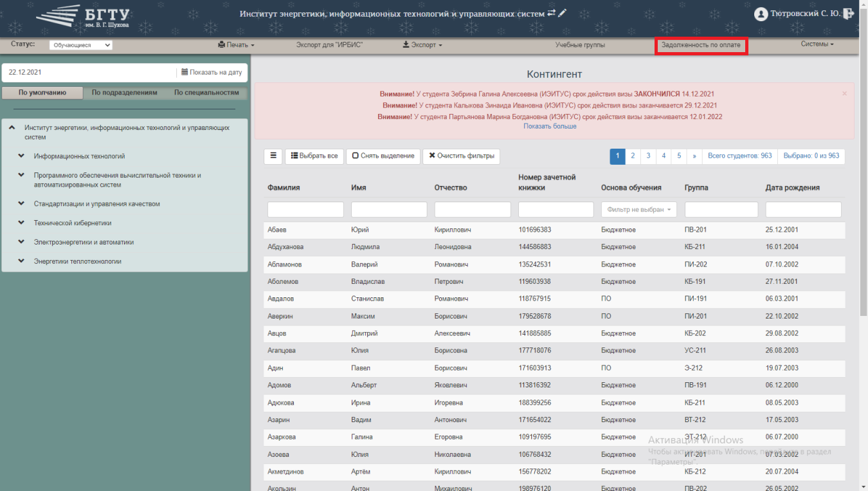Open the Системы dropdown menu
The height and width of the screenshot is (491, 868).
click(x=817, y=44)
